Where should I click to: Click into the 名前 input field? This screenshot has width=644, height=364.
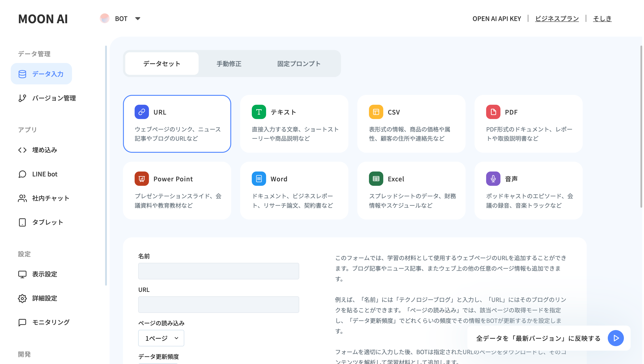(218, 271)
